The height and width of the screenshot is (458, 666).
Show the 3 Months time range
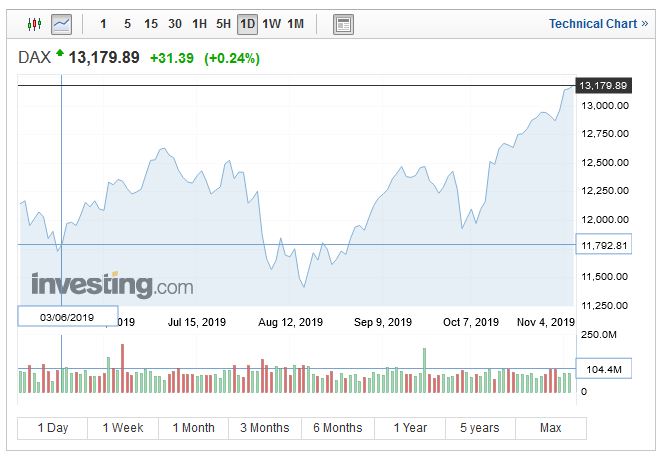tap(265, 428)
